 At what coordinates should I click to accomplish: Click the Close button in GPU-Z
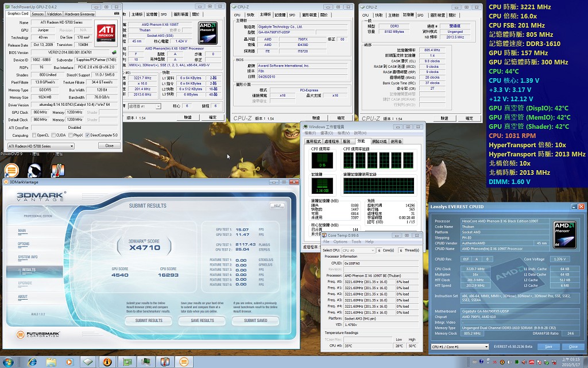(x=109, y=145)
